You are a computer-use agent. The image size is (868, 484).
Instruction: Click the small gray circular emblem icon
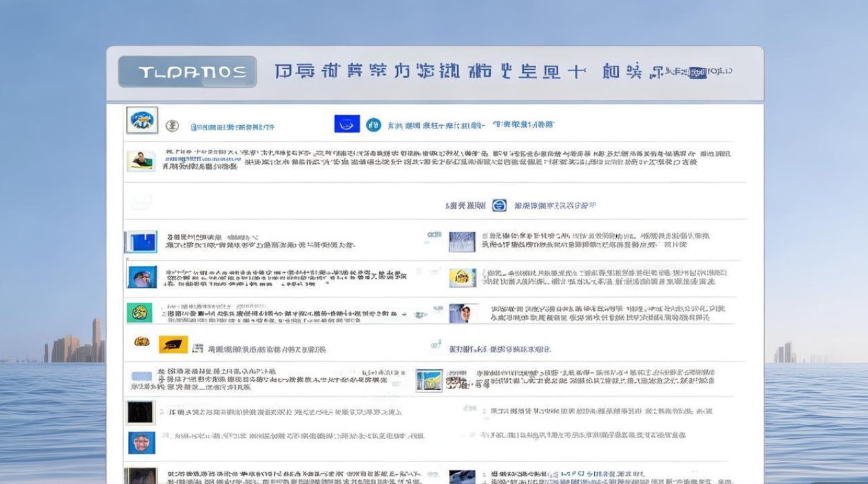coord(172,125)
